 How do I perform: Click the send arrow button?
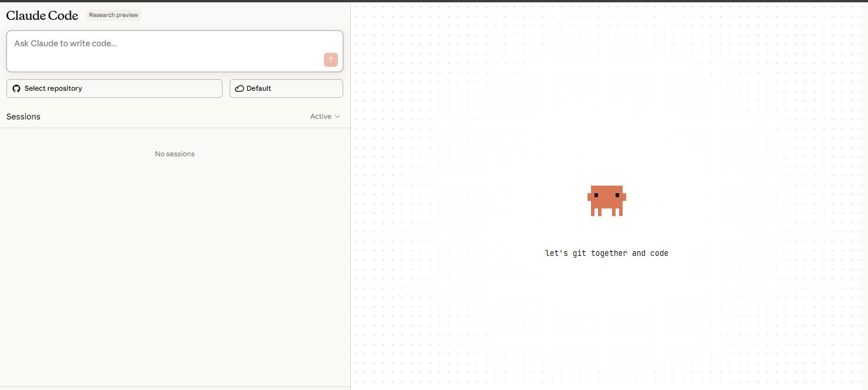click(x=330, y=60)
